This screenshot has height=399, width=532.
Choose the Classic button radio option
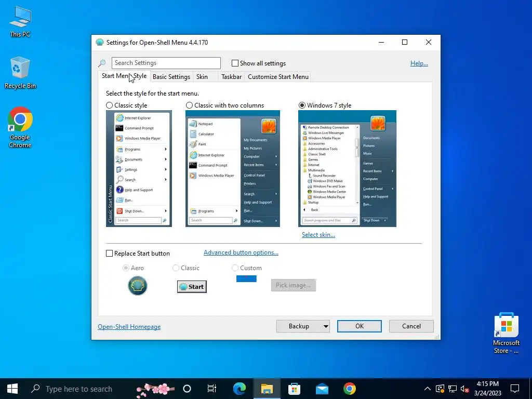[176, 268]
